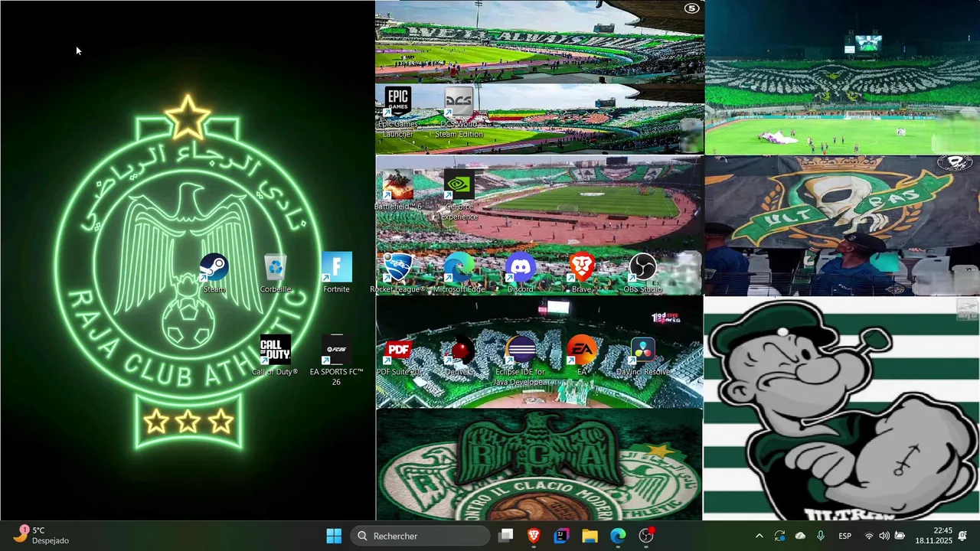Screen dimensions: 980x551
Task: Switch to Microsoft Edge in the taskbar
Action: coord(618,536)
